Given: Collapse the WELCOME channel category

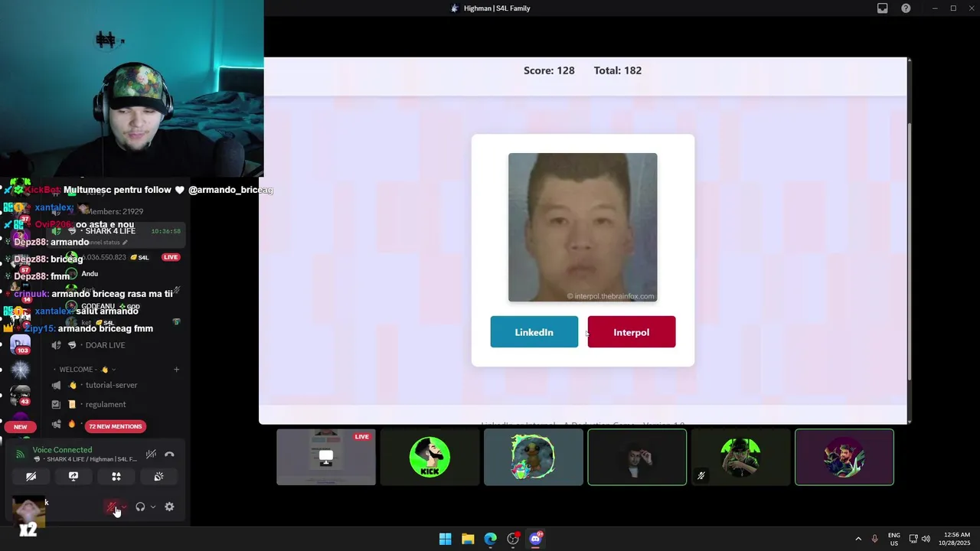Looking at the screenshot, I should (x=87, y=370).
